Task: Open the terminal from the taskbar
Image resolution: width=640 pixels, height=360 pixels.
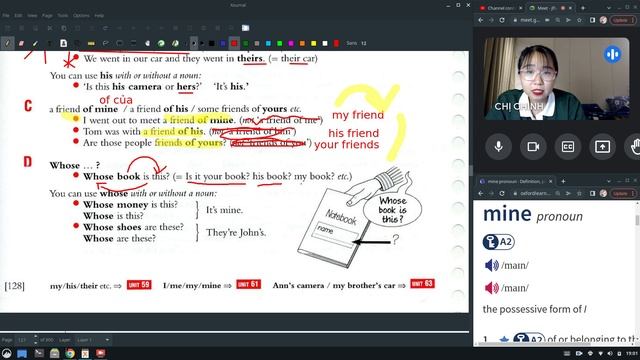Action: coord(39,353)
